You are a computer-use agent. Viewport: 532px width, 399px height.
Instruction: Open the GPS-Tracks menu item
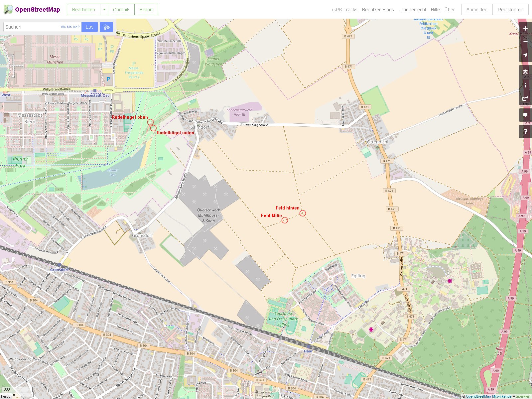click(344, 10)
